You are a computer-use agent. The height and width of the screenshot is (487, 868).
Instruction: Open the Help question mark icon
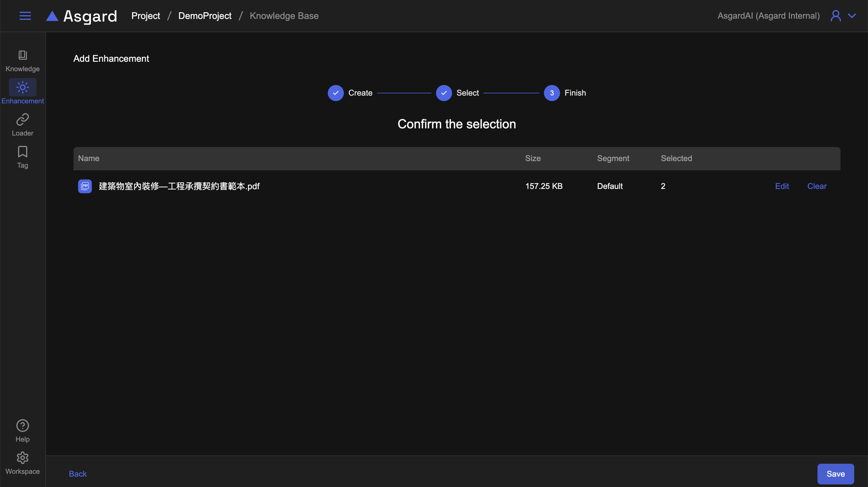click(23, 426)
